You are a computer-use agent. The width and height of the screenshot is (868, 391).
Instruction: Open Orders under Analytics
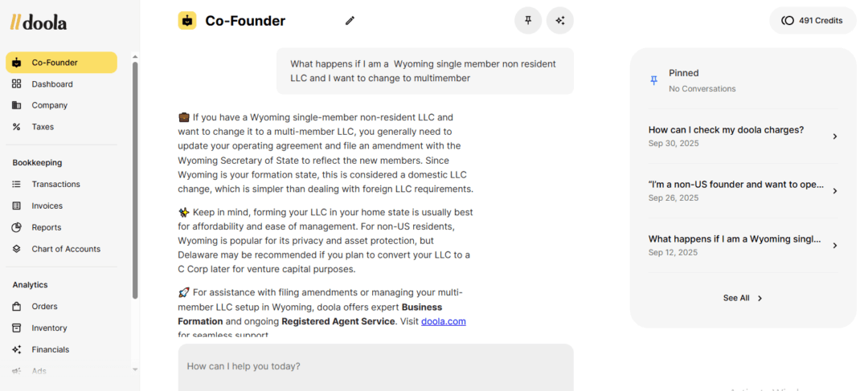pyautogui.click(x=44, y=306)
